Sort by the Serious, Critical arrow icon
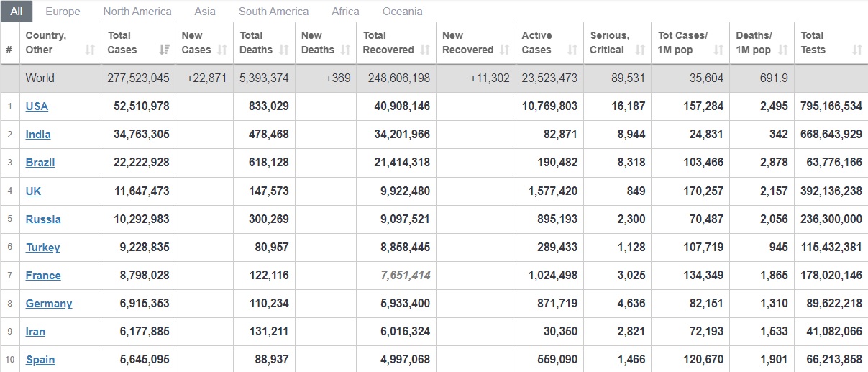The width and height of the screenshot is (868, 372). pos(640,50)
